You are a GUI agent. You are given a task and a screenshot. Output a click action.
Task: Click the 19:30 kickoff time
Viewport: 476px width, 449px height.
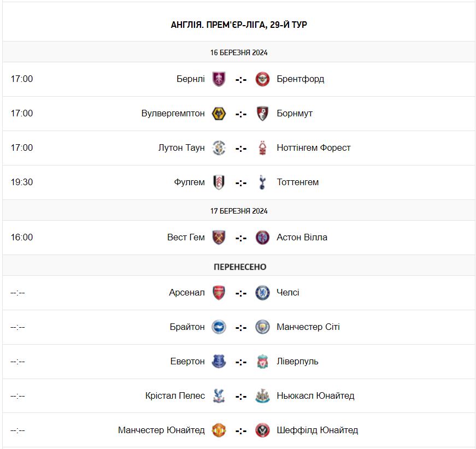[22, 182]
